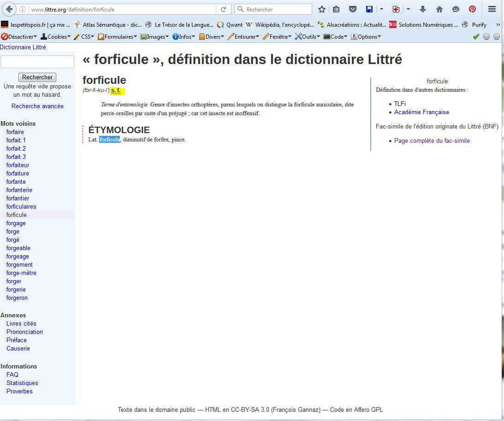Click the green validation checkmark icon
The width and height of the screenshot is (504, 421).
[476, 37]
